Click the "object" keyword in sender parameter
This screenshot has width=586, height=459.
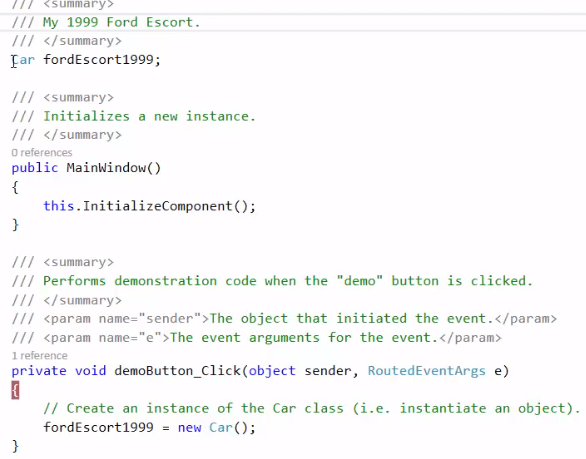[x=272, y=371]
